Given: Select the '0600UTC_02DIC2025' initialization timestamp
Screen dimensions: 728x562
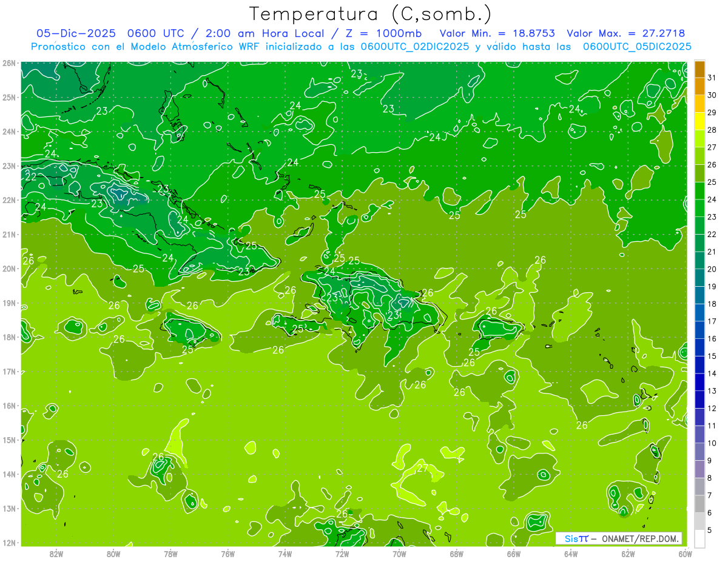Looking at the screenshot, I should 415,47.
